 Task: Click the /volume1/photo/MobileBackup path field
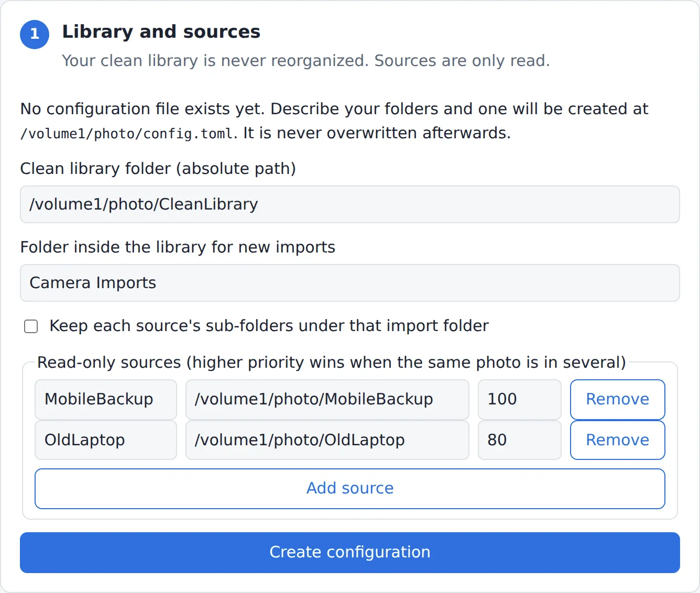[327, 399]
